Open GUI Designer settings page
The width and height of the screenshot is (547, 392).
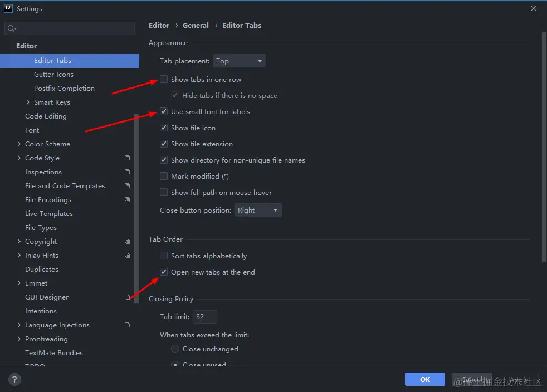[47, 297]
